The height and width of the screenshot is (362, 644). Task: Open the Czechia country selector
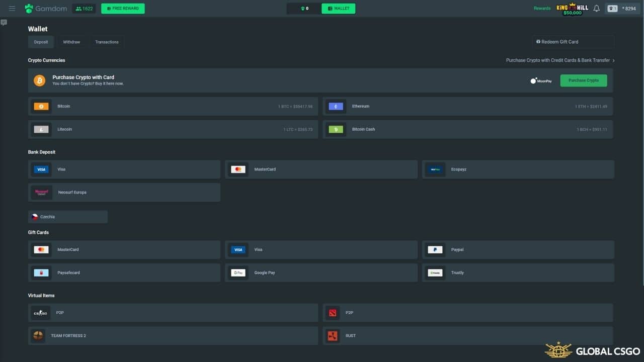[68, 217]
